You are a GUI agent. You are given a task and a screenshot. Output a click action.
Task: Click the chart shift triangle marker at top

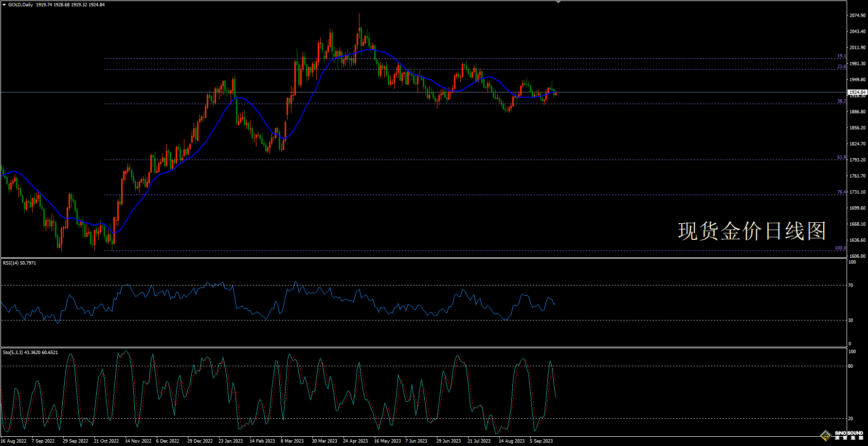(x=558, y=2)
